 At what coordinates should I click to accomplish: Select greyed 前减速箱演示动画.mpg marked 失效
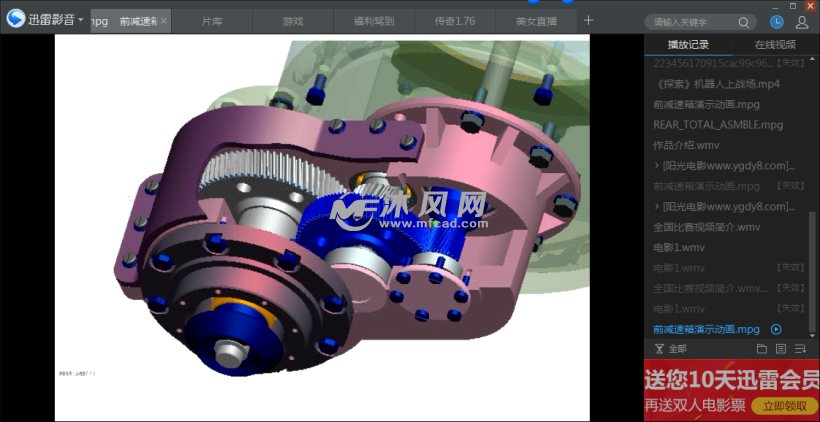point(729,186)
